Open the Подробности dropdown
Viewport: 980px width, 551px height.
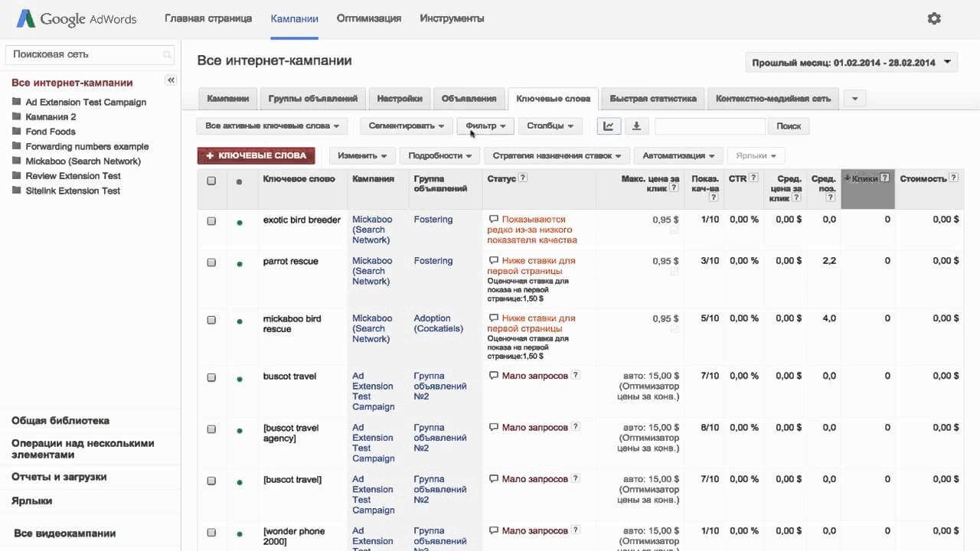439,156
